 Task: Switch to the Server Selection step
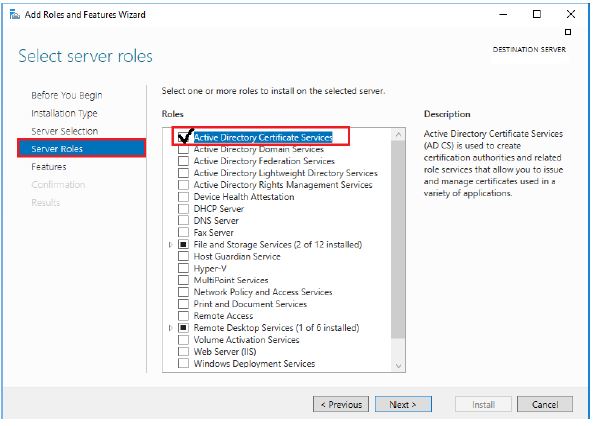point(64,131)
